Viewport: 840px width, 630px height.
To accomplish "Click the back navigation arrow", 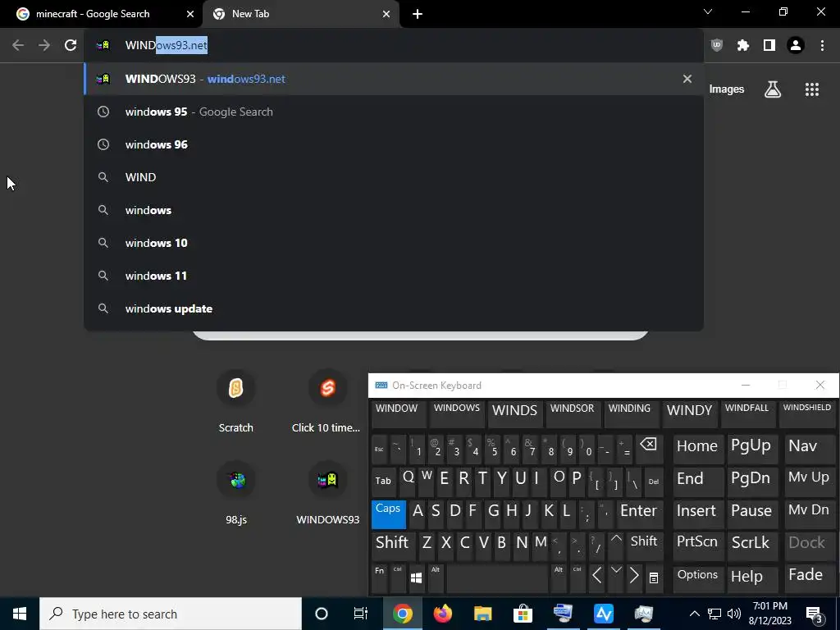I will [18, 45].
